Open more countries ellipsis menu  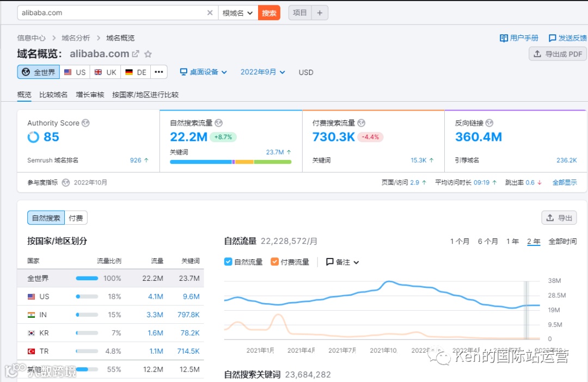pos(159,72)
